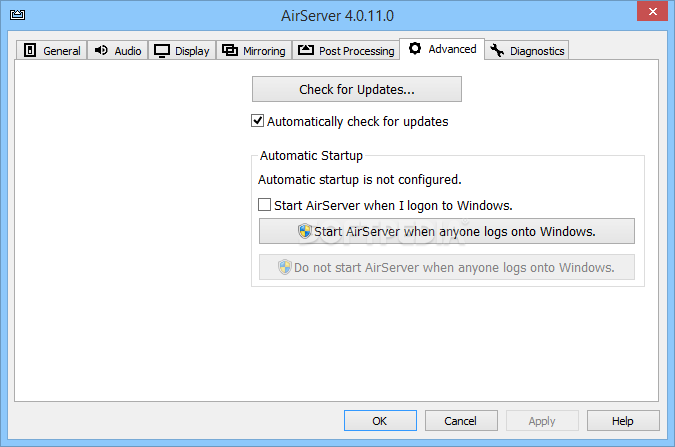This screenshot has height=447, width=675.
Task: Click the 'AirServer 4.0.11.0' window title
Action: coord(338,16)
